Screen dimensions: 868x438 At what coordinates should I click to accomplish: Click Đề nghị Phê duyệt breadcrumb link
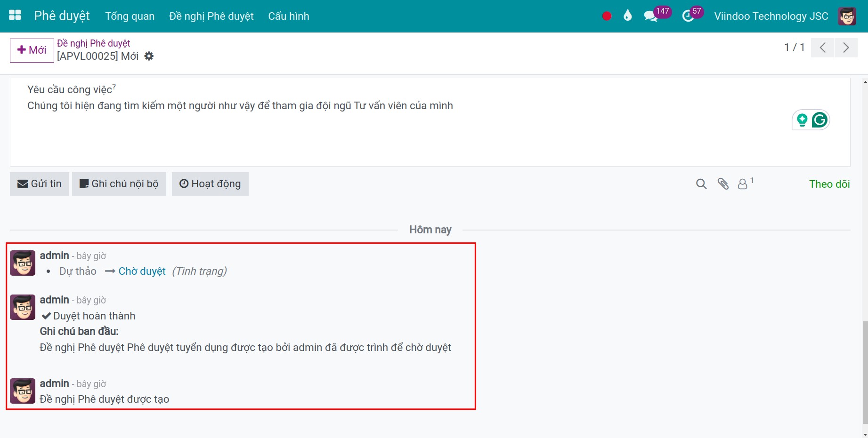click(93, 43)
